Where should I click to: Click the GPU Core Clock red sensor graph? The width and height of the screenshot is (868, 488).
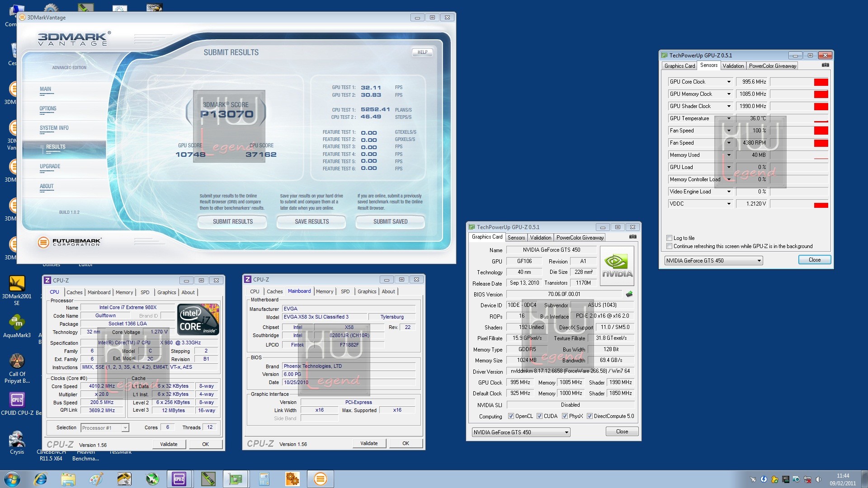coord(799,82)
